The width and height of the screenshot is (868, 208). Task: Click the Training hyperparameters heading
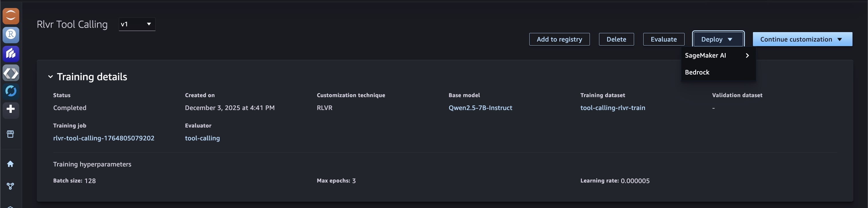coord(92,164)
